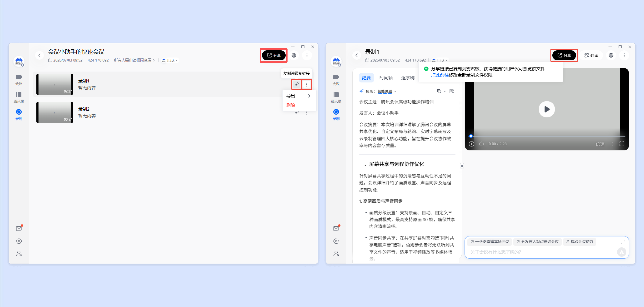Open the 倍速 playback speed menu
Viewport: 644px width, 307px height.
point(600,144)
